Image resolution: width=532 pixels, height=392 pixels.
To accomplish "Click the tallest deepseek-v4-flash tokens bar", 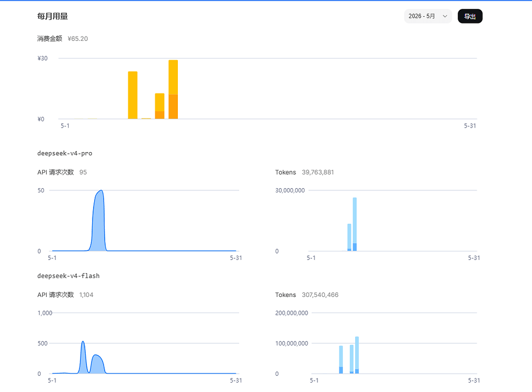I will click(357, 355).
